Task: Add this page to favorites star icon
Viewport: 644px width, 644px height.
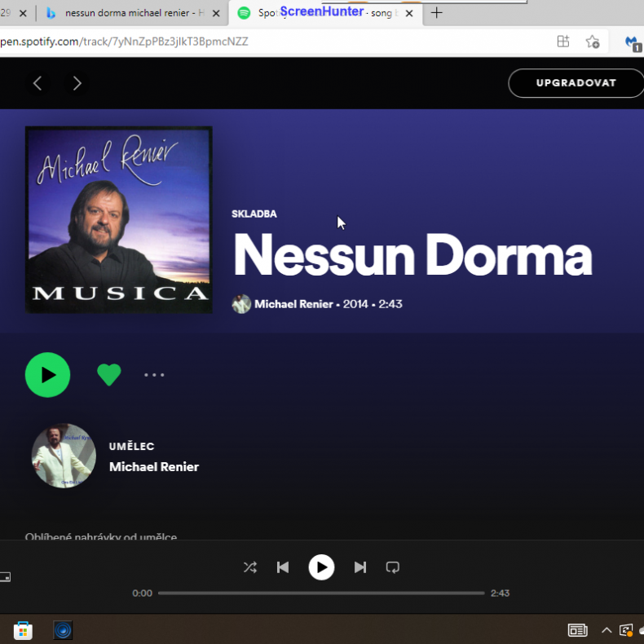Action: [x=593, y=42]
